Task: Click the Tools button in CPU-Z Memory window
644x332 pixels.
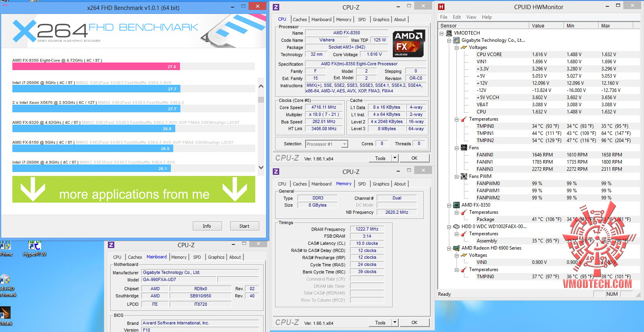Action: (380, 322)
